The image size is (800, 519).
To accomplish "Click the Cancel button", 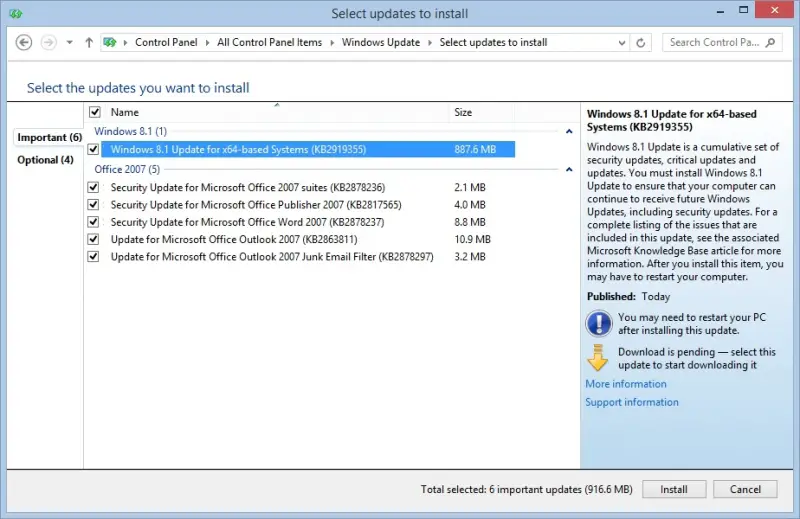I will tap(745, 489).
